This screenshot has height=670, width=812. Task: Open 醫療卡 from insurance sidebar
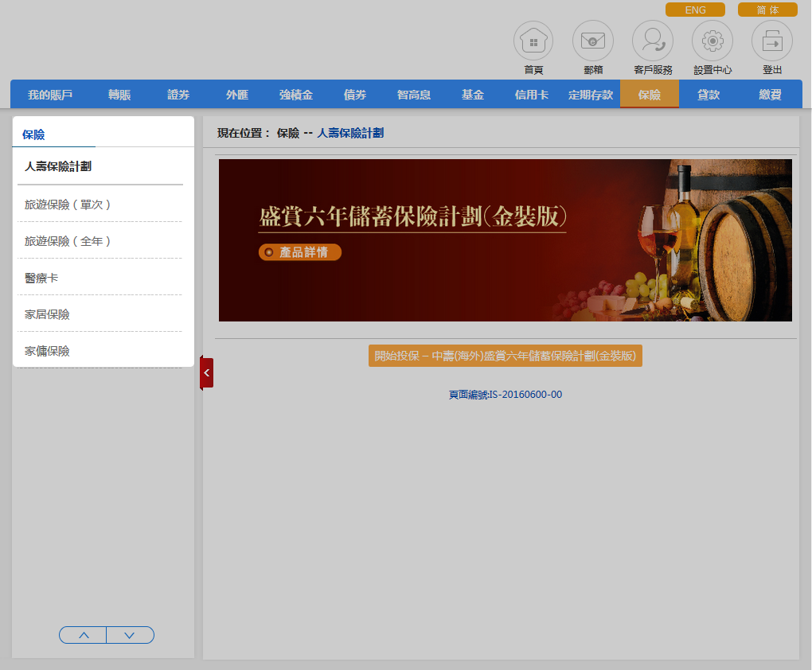(41, 278)
